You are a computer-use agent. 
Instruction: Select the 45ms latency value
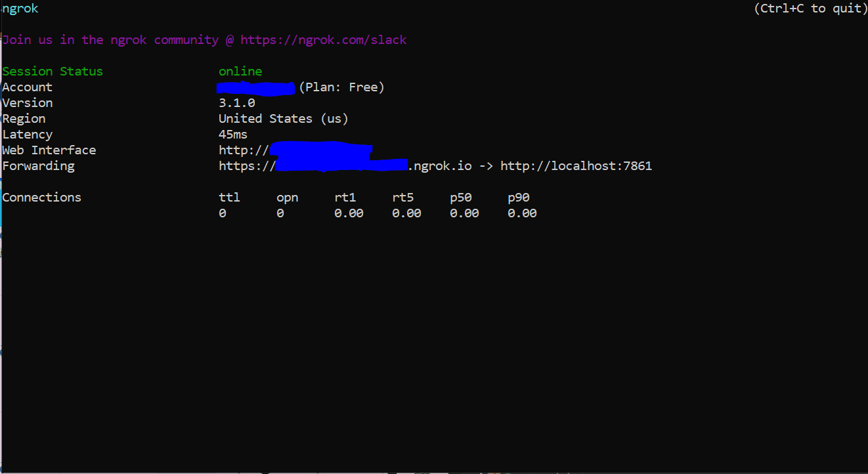click(233, 135)
